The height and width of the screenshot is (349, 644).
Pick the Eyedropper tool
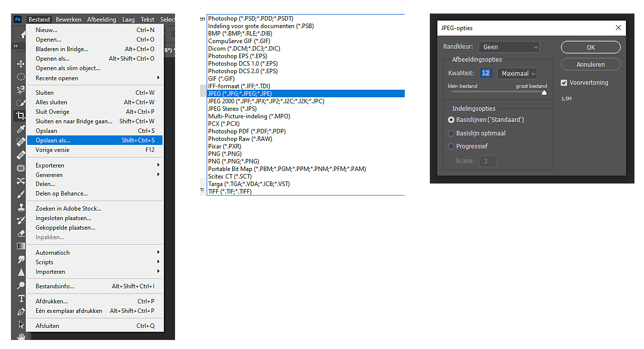21,129
